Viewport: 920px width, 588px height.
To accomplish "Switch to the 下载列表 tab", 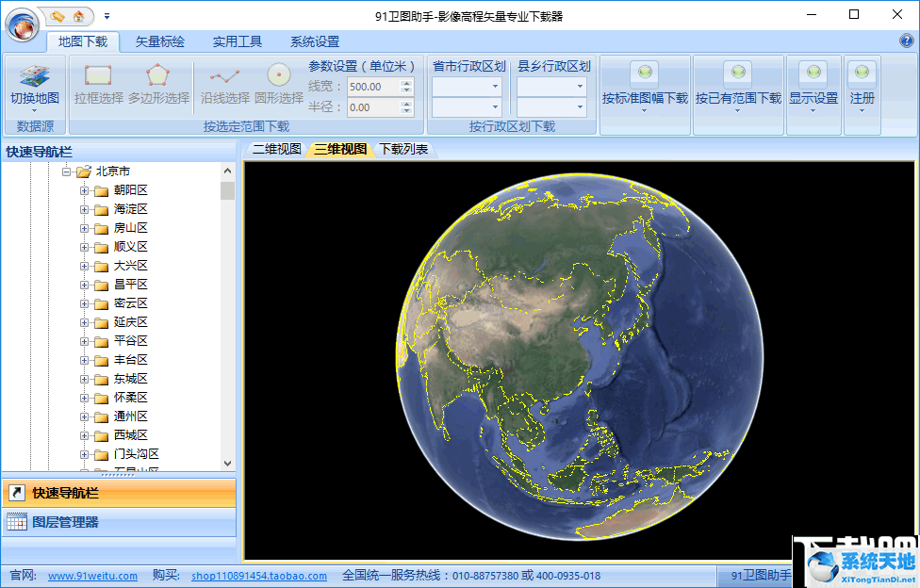I will pyautogui.click(x=403, y=149).
